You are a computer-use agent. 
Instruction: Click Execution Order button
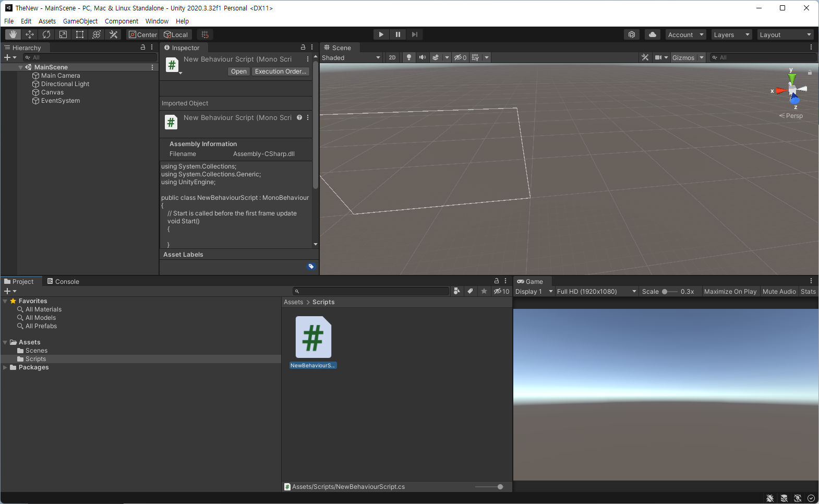click(281, 71)
